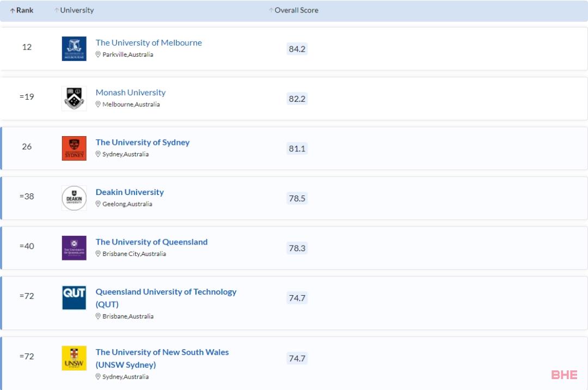Open The University of Queensland purple logo
Image resolution: width=588 pixels, height=390 pixels.
click(x=74, y=248)
